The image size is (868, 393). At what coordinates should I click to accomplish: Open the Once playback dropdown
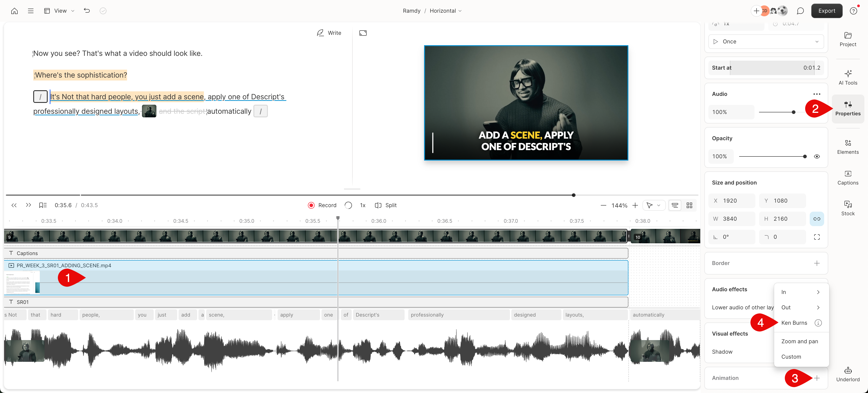pyautogui.click(x=766, y=41)
